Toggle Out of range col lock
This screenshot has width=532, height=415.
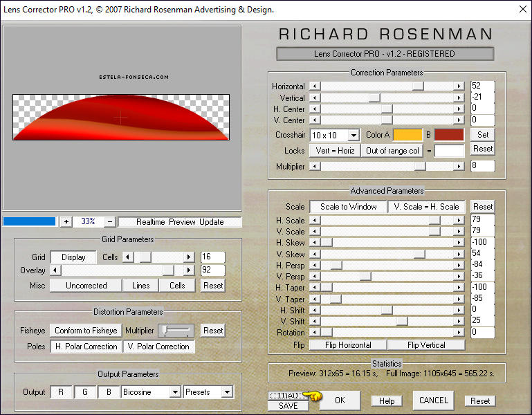(392, 151)
